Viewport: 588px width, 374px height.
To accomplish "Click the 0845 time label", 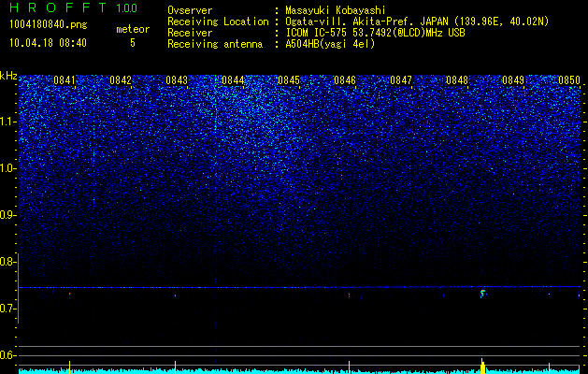I will pyautogui.click(x=289, y=80).
